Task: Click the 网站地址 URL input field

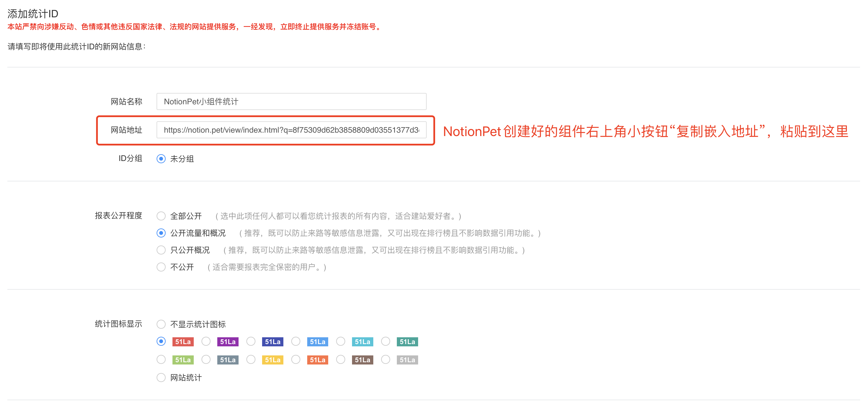Action: point(291,130)
